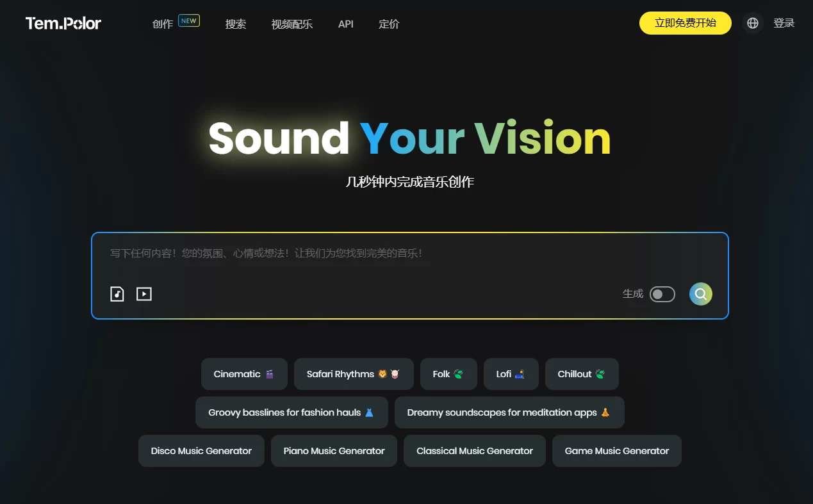Open the 视频配乐 page
Screen dimensions: 813x504
tap(292, 24)
